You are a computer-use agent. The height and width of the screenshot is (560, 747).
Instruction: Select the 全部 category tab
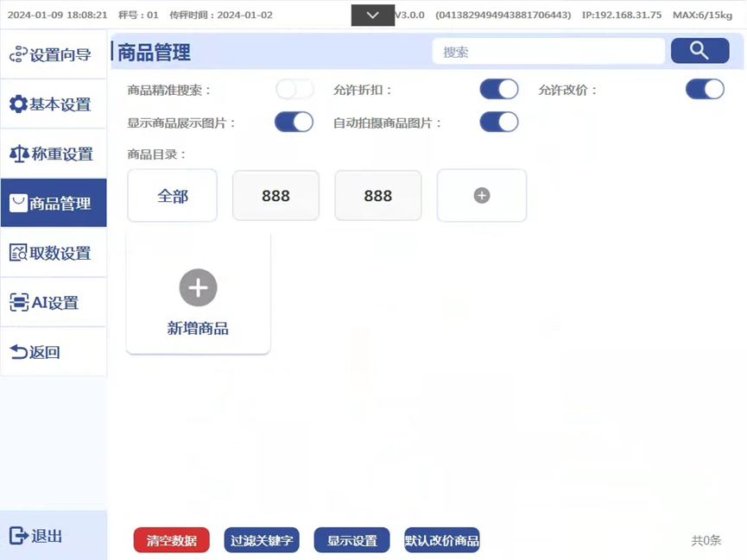(173, 196)
